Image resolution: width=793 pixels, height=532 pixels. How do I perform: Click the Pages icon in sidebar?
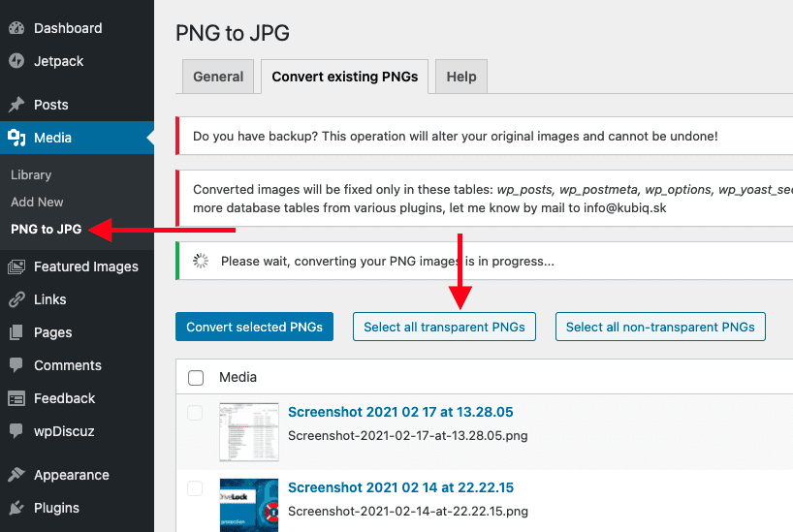[x=16, y=332]
